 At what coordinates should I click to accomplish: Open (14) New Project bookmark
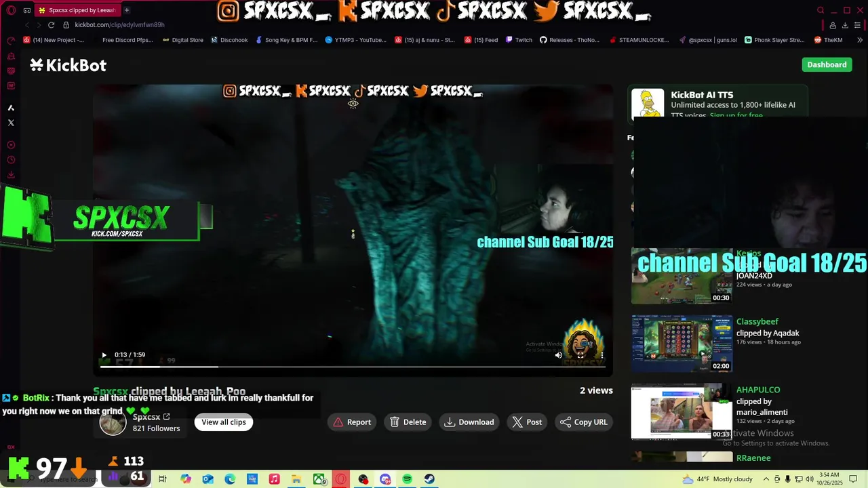pyautogui.click(x=54, y=40)
